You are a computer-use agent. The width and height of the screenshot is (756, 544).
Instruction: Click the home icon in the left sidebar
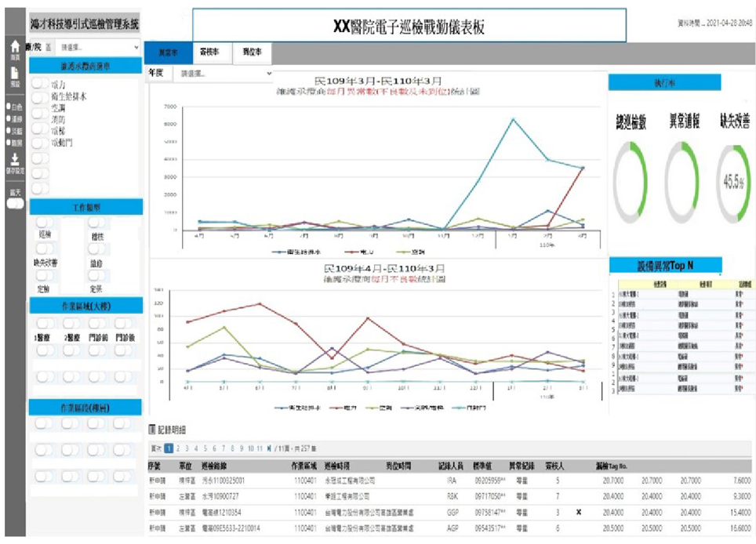(14, 47)
